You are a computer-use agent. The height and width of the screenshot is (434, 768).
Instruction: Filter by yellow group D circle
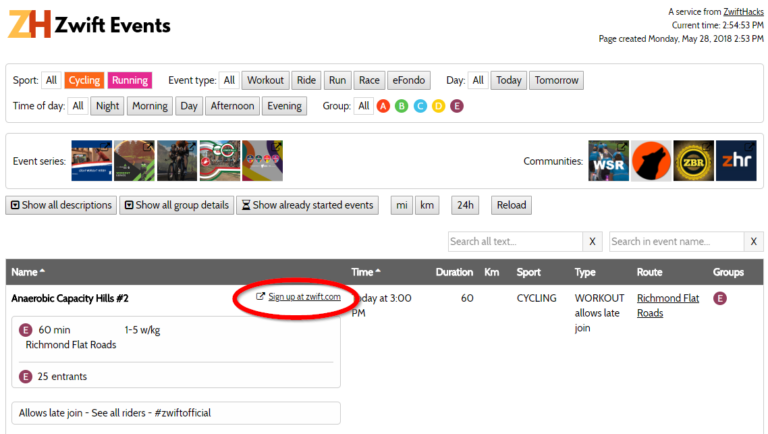pyautogui.click(x=438, y=106)
